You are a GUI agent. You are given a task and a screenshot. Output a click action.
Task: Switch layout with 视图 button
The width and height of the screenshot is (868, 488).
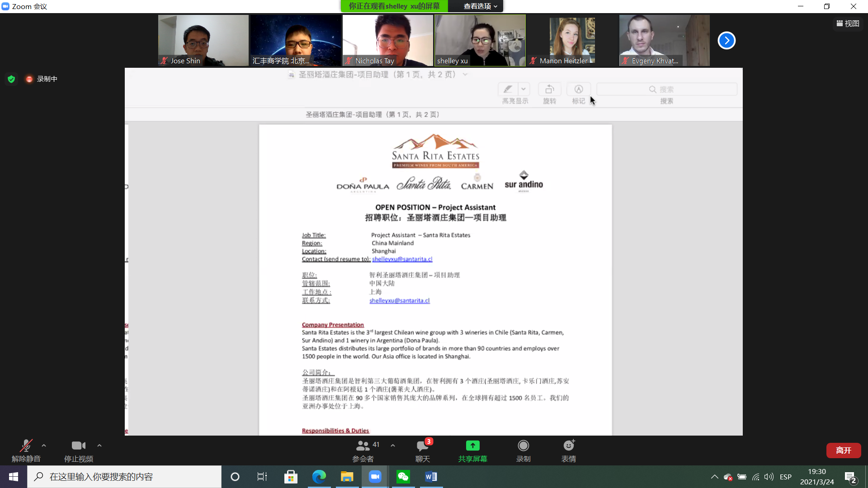(848, 23)
